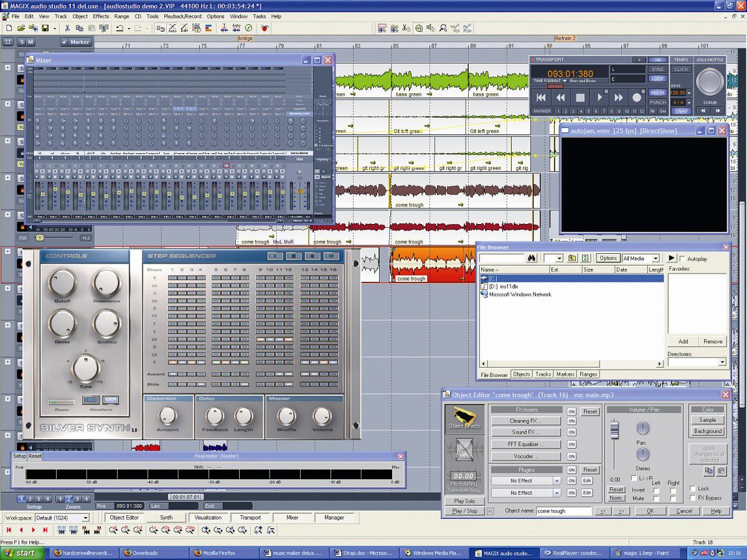Open the Playback/Record menu
This screenshot has height=560, width=747.
click(x=182, y=16)
